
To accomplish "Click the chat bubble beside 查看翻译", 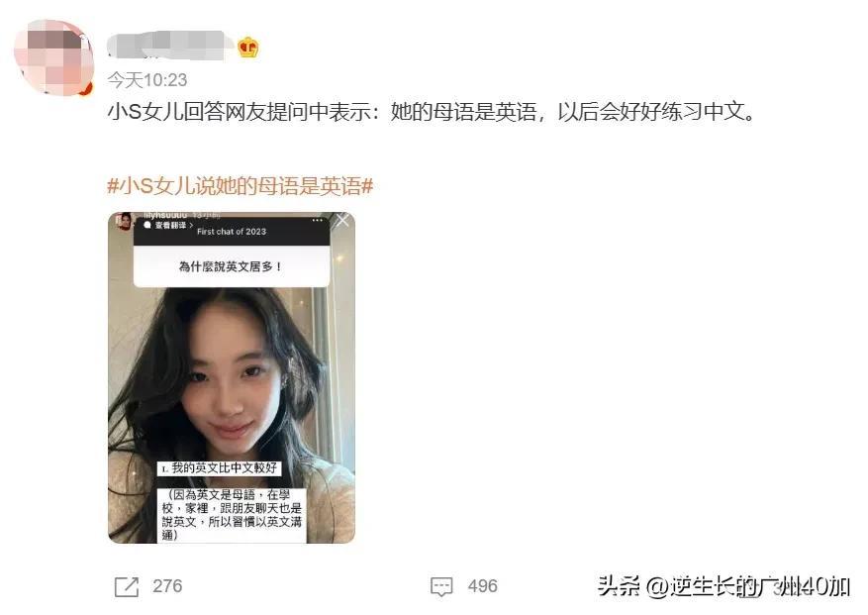I will click(147, 225).
